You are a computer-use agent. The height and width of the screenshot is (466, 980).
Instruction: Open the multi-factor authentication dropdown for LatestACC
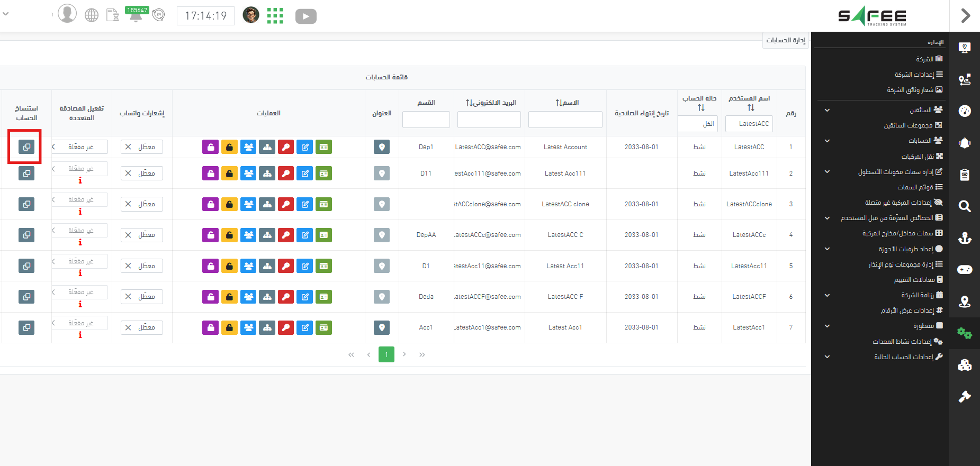click(80, 147)
